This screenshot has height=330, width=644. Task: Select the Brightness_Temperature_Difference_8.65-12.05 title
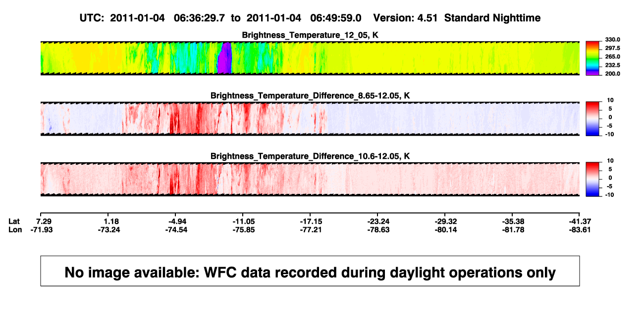(310, 95)
